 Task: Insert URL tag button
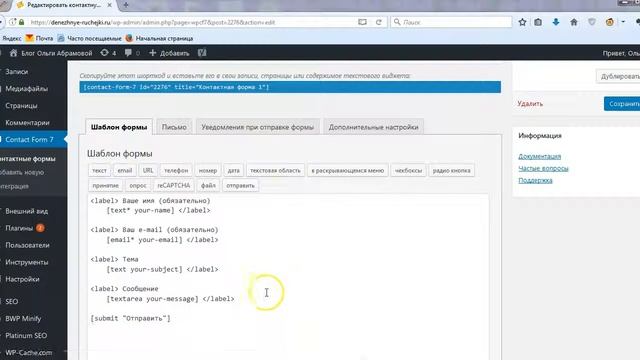(148, 171)
